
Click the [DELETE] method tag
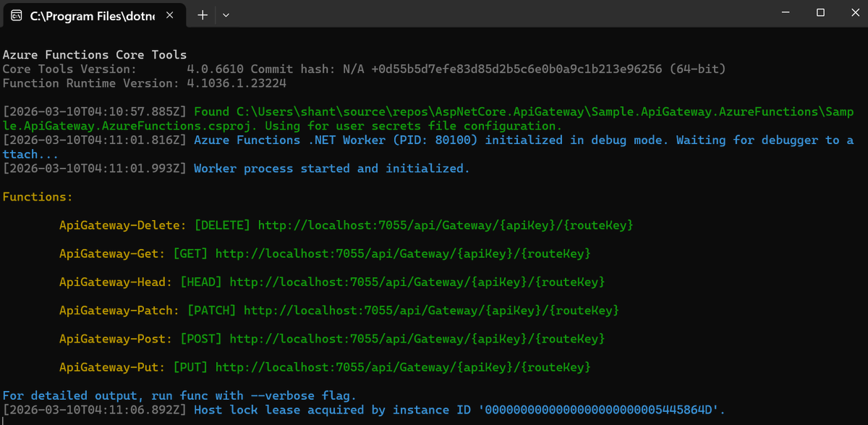click(223, 225)
